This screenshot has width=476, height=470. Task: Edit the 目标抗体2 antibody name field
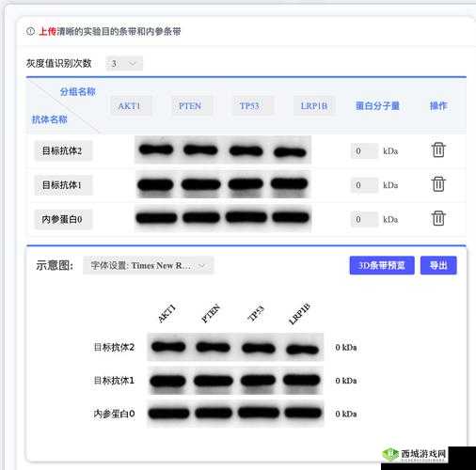[x=63, y=151]
